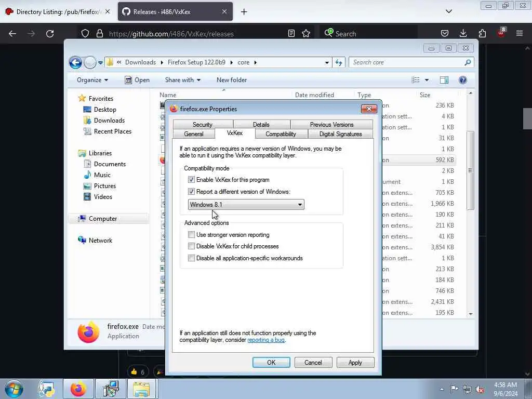Toggle Report a different version of Windows
532x399 pixels.
191,191
